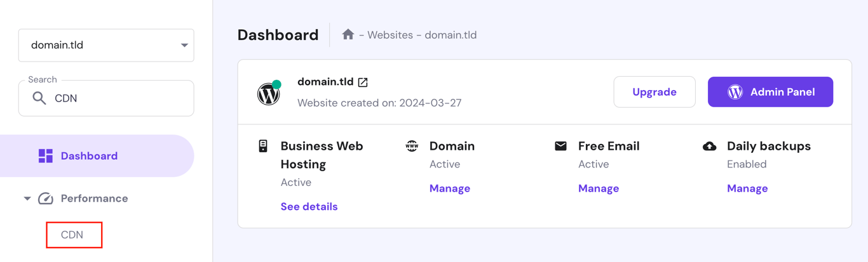Open the WordPress Admin Panel

[x=770, y=92]
